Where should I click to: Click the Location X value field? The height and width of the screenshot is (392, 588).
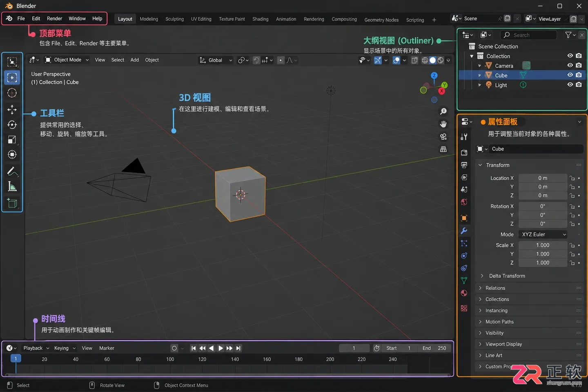543,178
